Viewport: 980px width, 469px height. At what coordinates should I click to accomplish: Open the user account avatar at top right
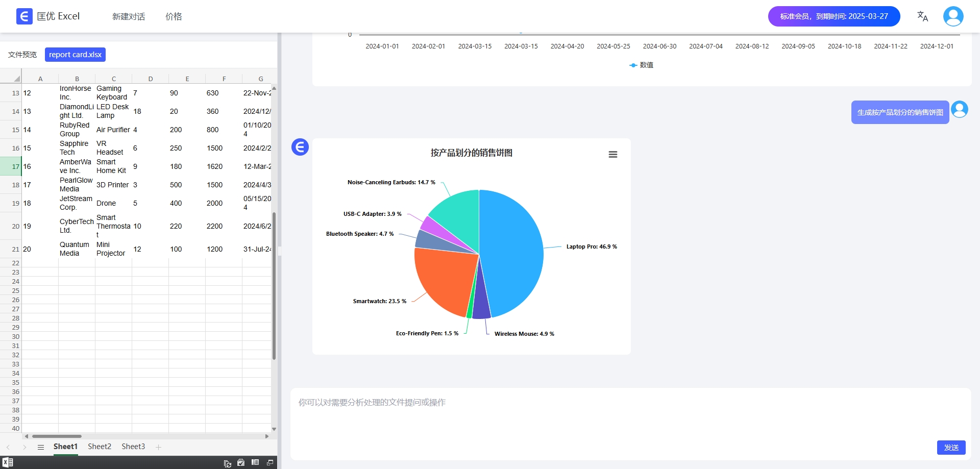click(x=953, y=16)
